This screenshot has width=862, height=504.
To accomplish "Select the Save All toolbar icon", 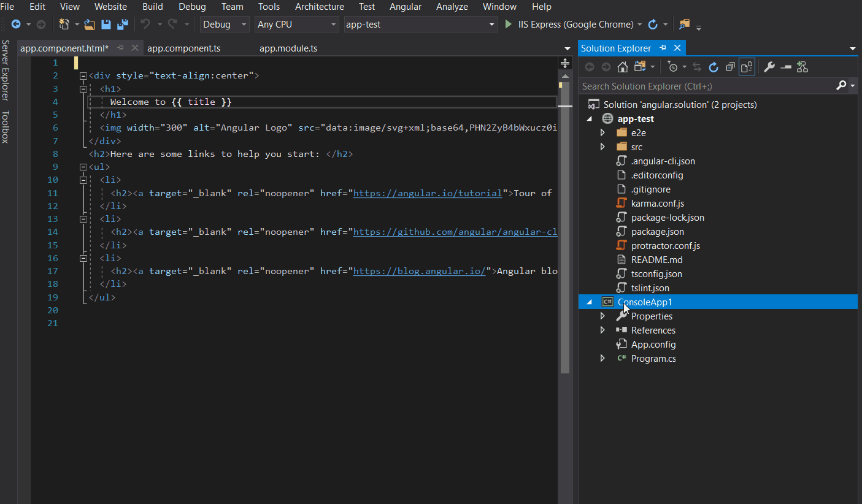I will 122,23.
